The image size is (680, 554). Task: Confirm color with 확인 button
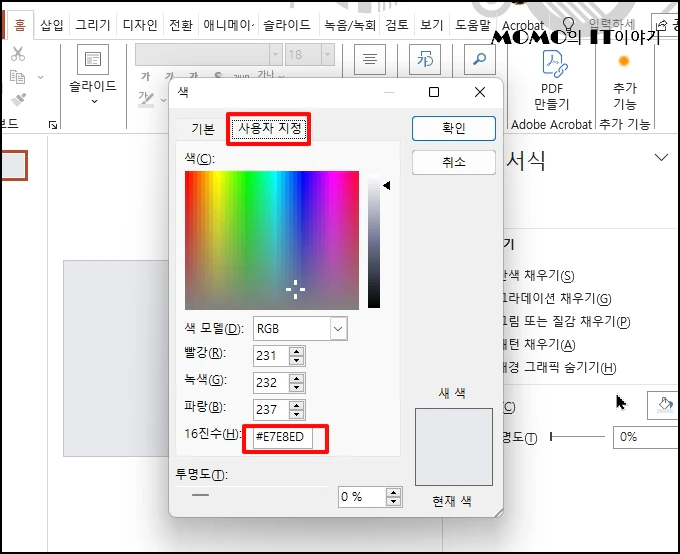(454, 128)
